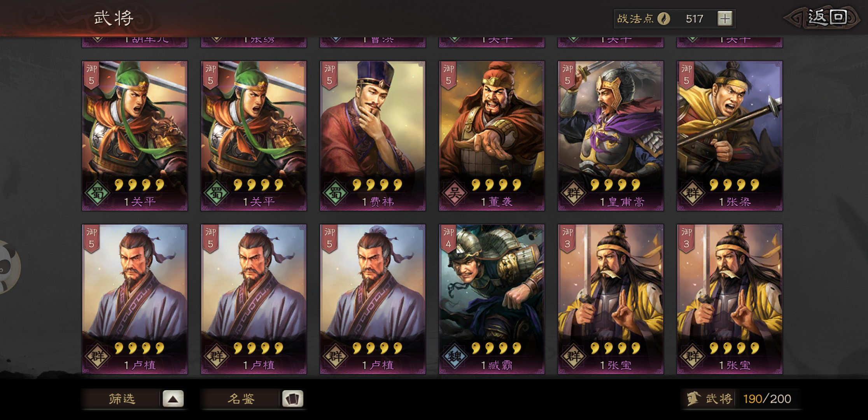Click the 魏 faction badge on 臧霸
The width and height of the screenshot is (868, 420).
tap(454, 356)
